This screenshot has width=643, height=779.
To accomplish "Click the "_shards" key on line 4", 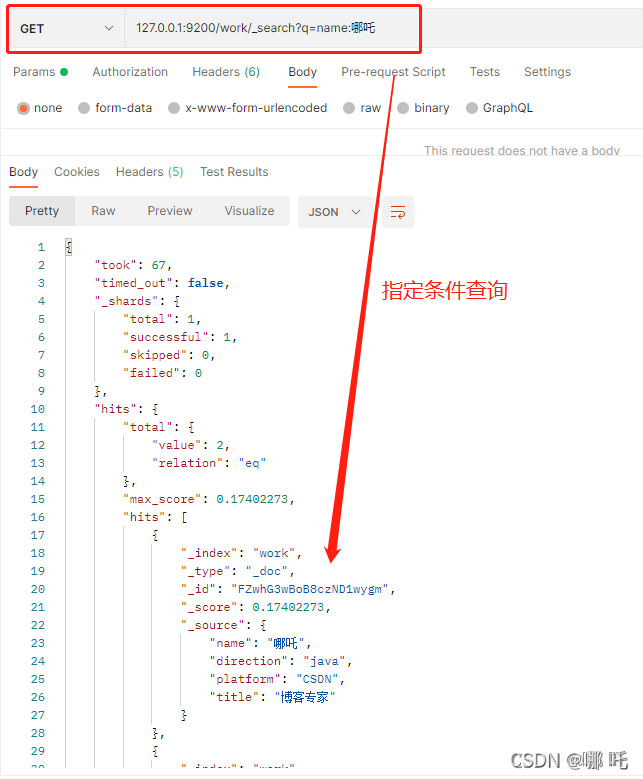I will point(126,301).
